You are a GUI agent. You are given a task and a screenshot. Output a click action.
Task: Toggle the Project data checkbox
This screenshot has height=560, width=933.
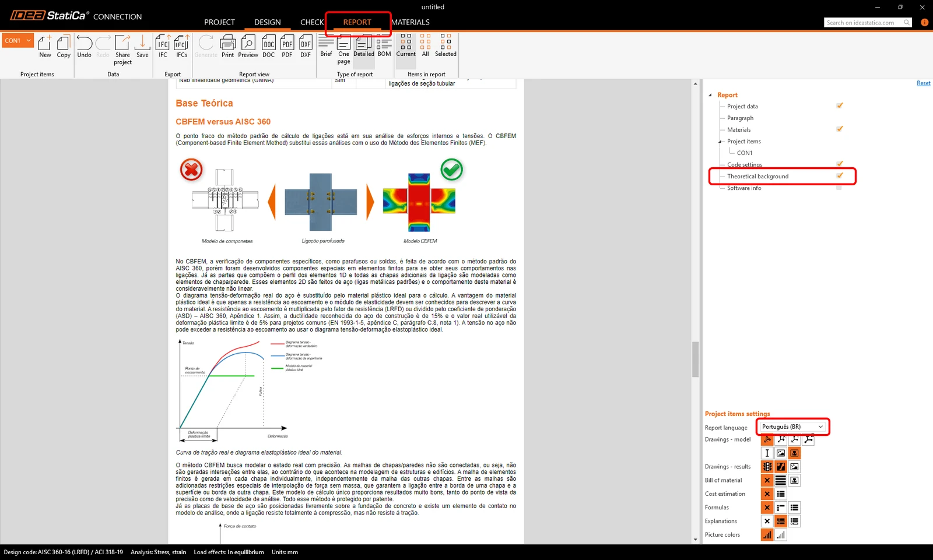coord(839,105)
